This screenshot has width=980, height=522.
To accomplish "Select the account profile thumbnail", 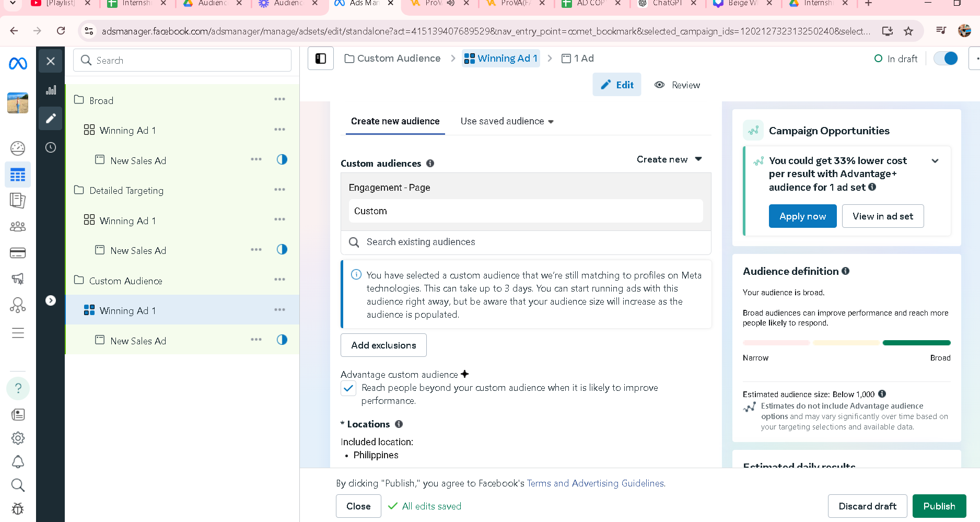I will point(18,103).
